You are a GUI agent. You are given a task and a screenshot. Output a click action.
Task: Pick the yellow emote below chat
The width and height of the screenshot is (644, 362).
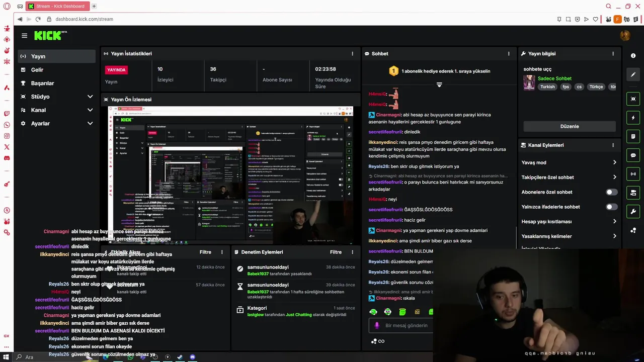tap(417, 312)
